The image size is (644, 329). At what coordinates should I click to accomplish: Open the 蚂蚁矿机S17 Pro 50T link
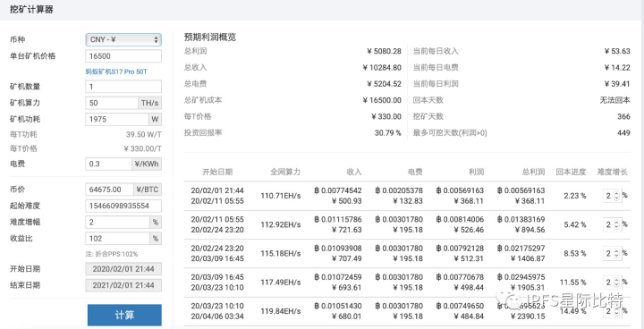click(116, 72)
